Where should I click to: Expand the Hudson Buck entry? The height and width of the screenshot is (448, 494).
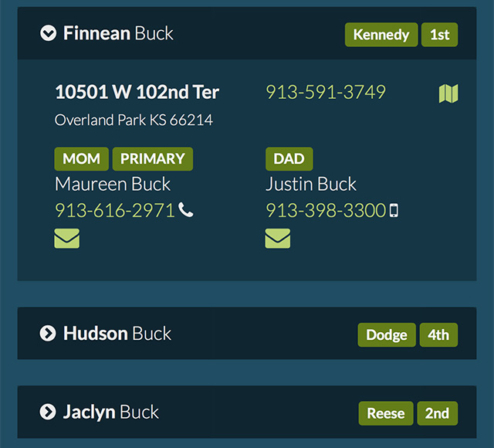click(48, 333)
